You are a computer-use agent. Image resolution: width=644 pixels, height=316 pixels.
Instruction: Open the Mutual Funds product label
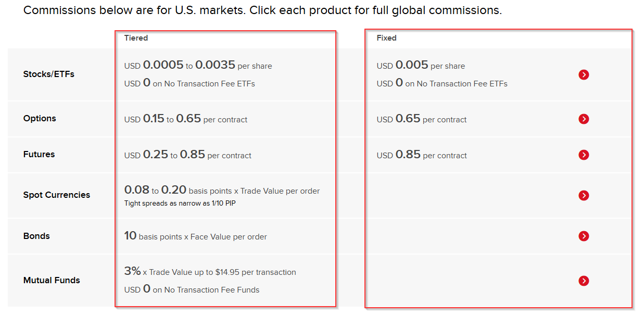tap(52, 281)
